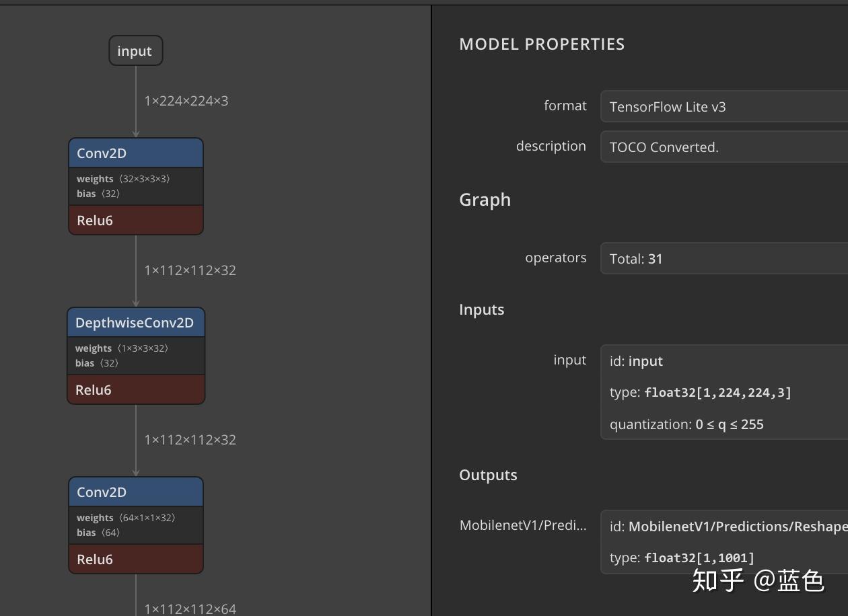Click the 1×112×112×64 edge label

(190, 609)
